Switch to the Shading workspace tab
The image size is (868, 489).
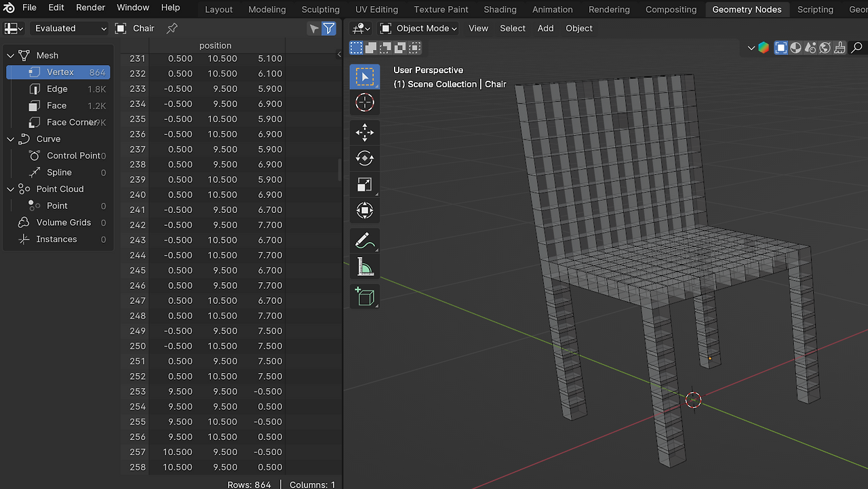tap(500, 9)
